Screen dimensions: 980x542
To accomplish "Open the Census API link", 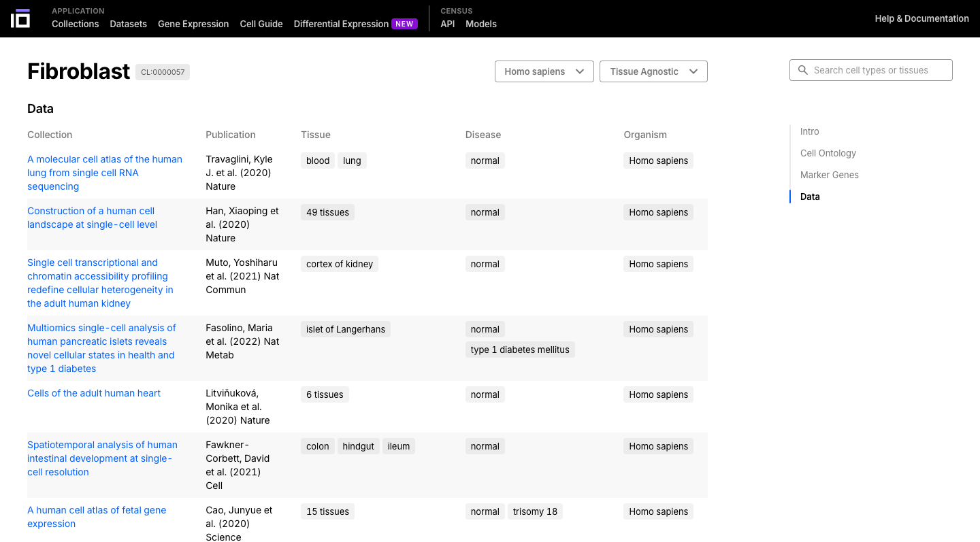I will click(x=447, y=24).
